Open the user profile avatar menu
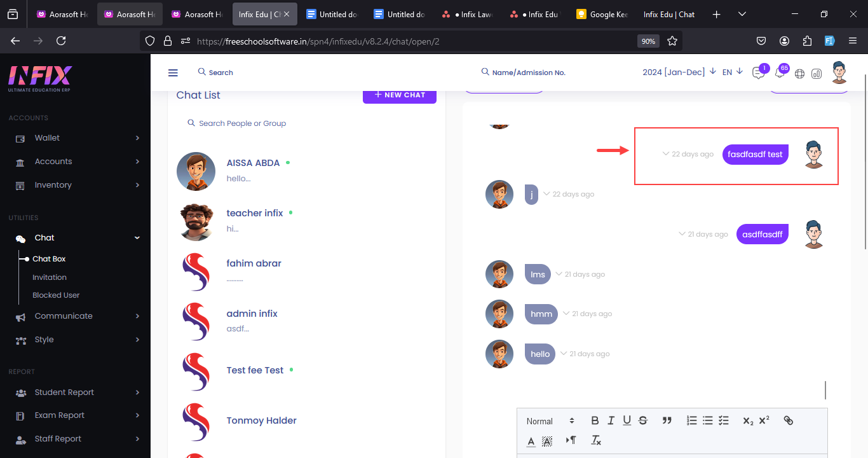The image size is (868, 458). pyautogui.click(x=839, y=73)
